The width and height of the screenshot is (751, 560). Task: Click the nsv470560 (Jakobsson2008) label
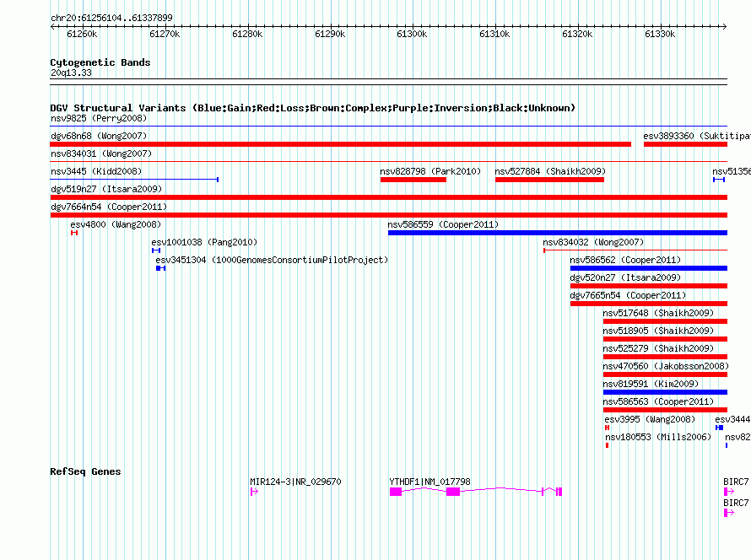(x=666, y=366)
